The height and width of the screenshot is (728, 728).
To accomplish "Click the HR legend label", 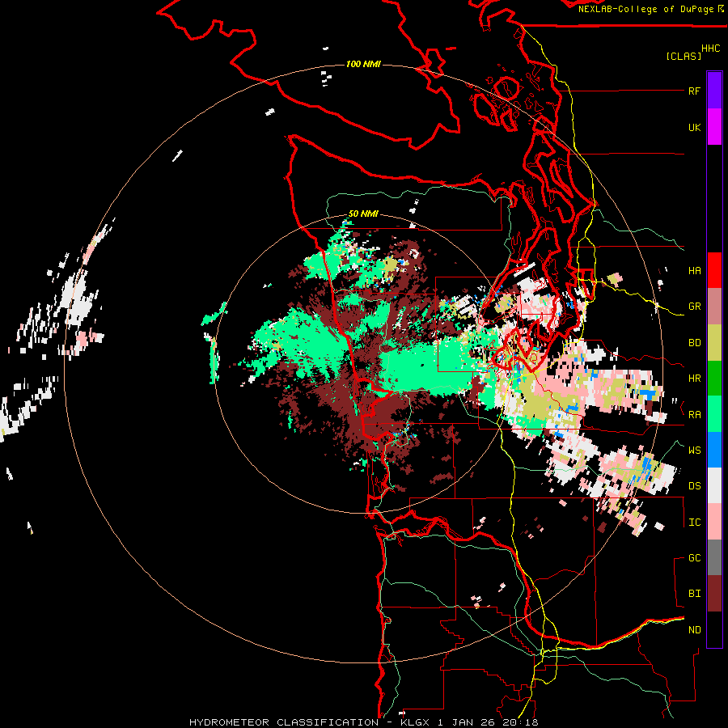I will pyautogui.click(x=694, y=379).
